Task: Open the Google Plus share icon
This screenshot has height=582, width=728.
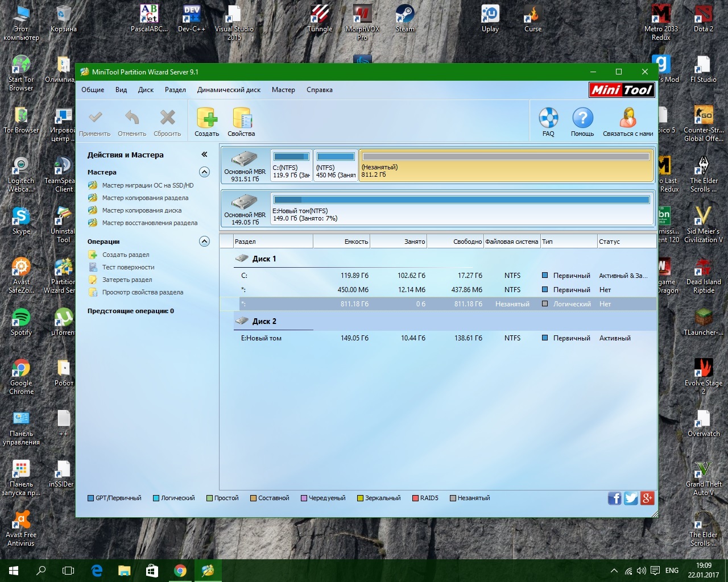Action: 647,498
